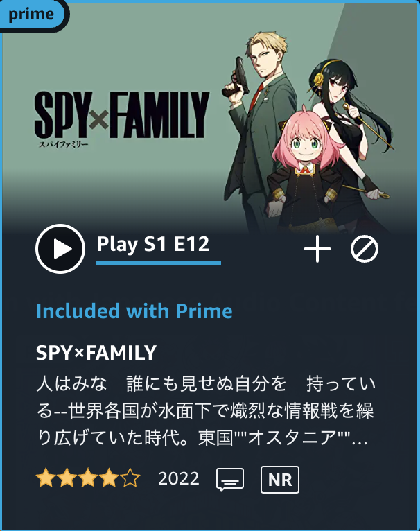This screenshot has height=531, width=420.
Task: Click the スパイファミリー katakana subtitle under logo
Action: (x=63, y=145)
